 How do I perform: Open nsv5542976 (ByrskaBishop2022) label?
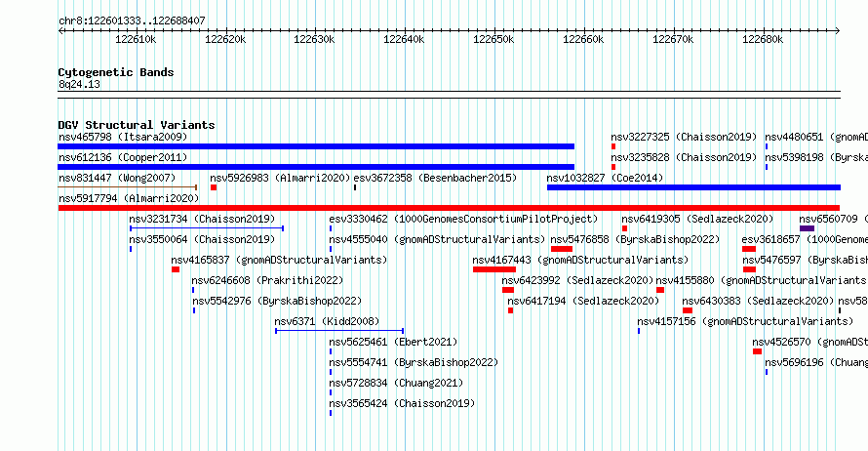(x=277, y=301)
